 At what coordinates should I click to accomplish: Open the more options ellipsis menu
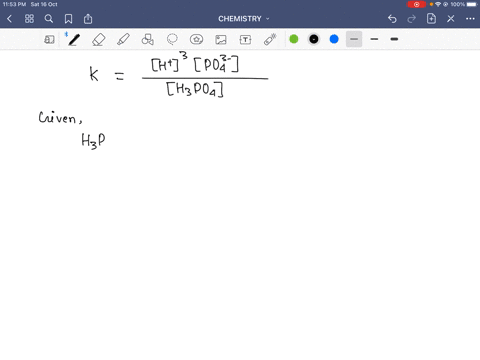(470, 19)
